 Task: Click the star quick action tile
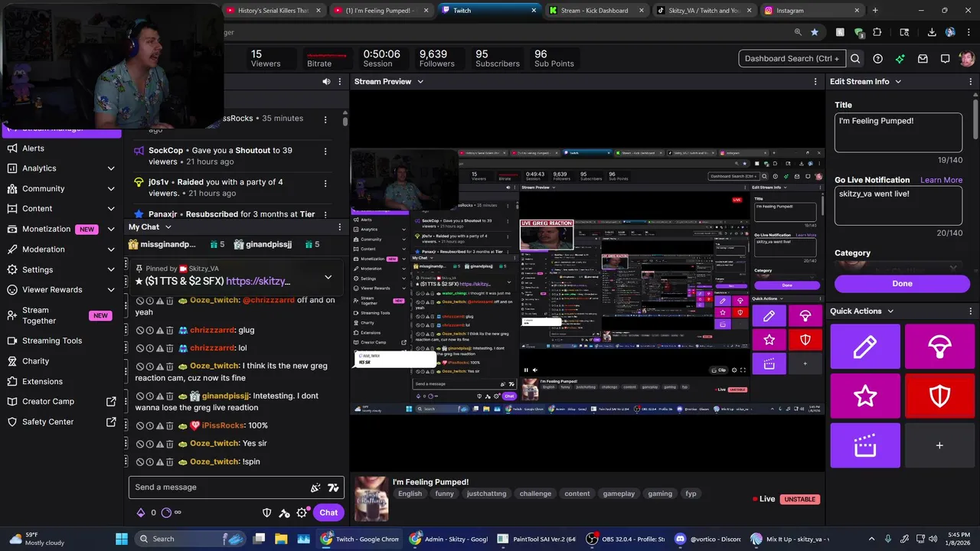click(865, 396)
